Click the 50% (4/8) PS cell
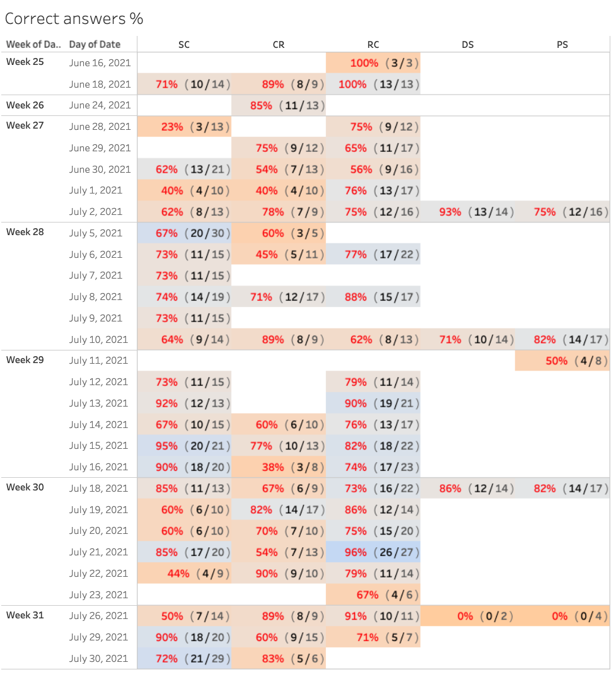 (x=562, y=361)
